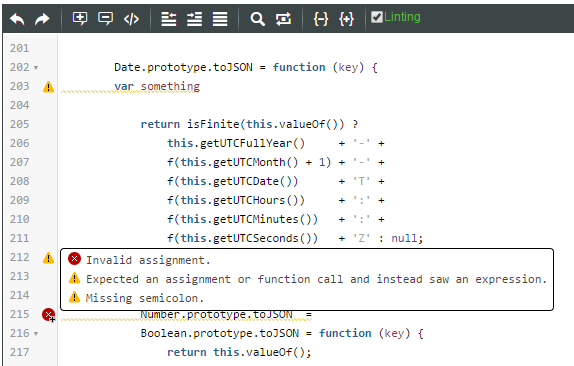The image size is (574, 366).
Task: Click 'Number.prototype.toJSON' on line 215
Action: (216, 315)
